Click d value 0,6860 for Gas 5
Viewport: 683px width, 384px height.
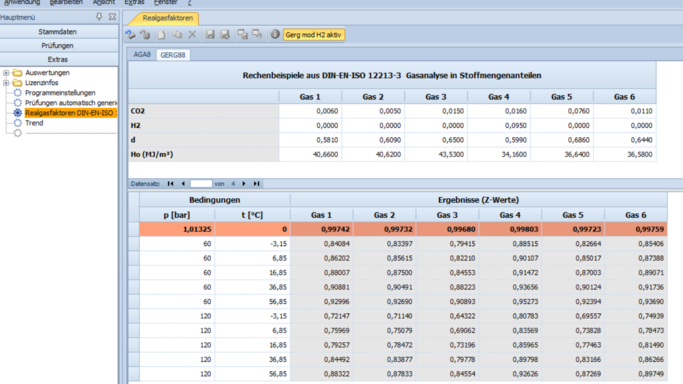point(561,140)
